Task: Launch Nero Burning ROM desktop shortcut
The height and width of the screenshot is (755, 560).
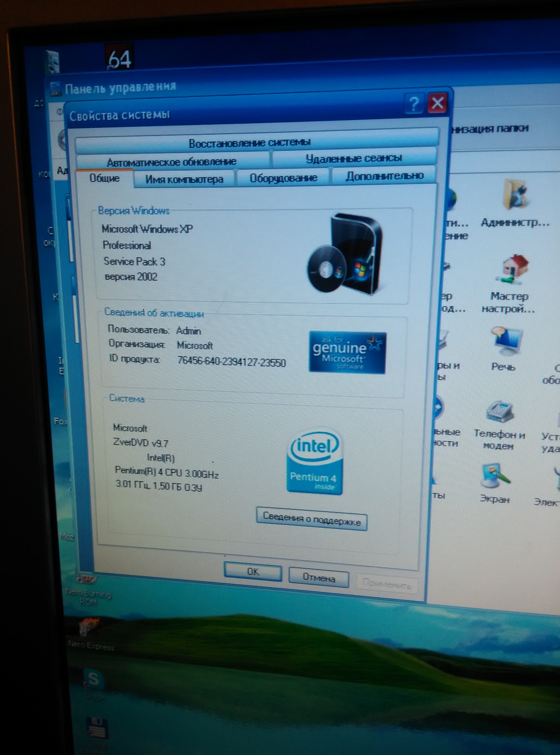Action: tap(87, 581)
